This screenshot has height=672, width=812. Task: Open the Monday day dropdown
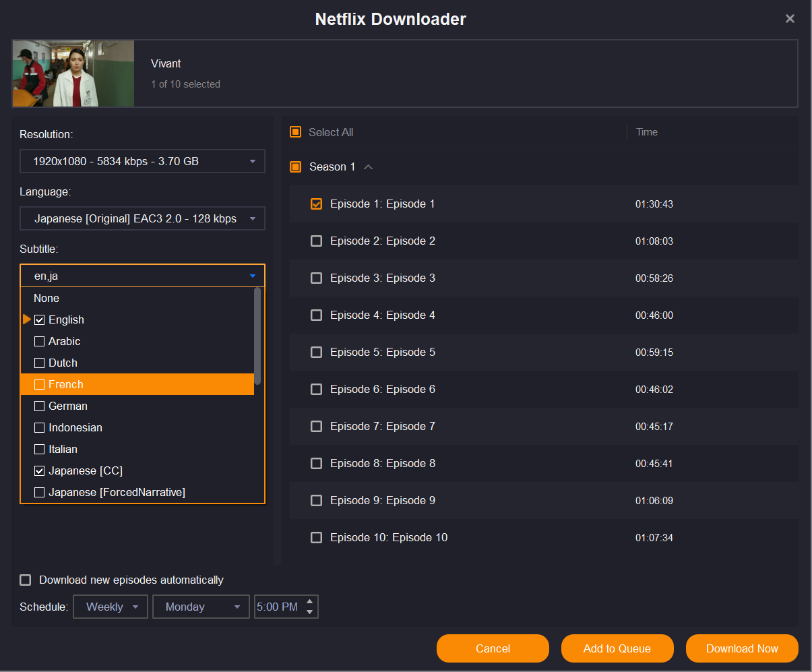point(201,607)
